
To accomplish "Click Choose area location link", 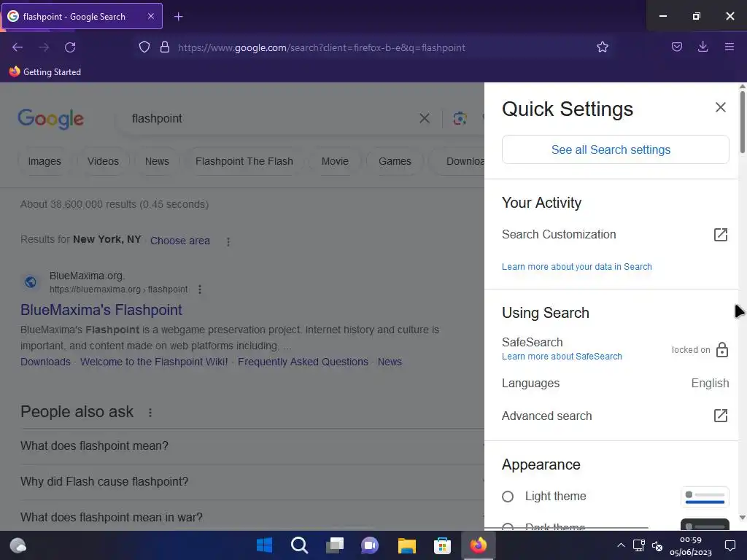I will tap(180, 241).
